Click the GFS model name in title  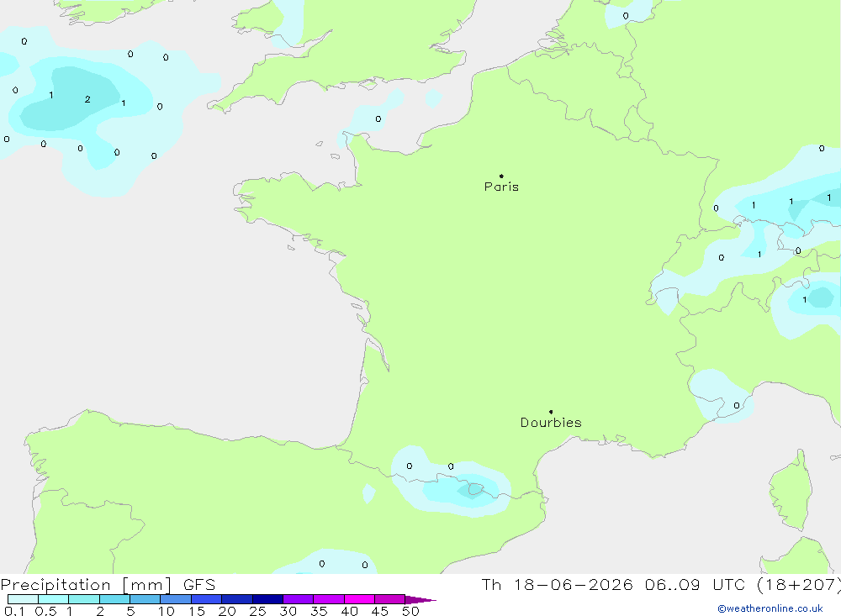[x=199, y=585]
